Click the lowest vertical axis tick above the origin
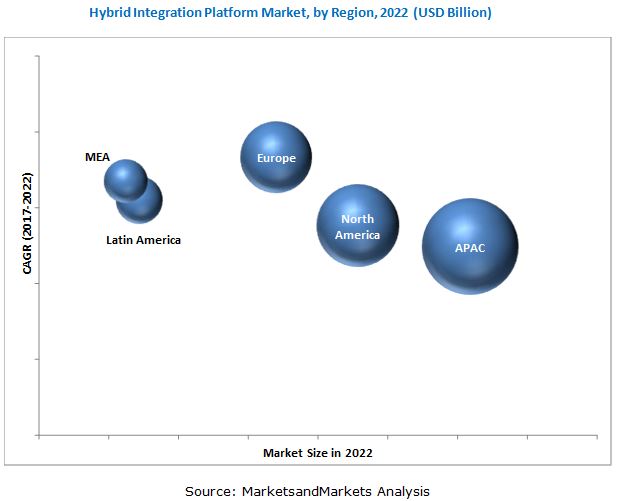Viewport: 619px width, 501px height. (x=38, y=359)
